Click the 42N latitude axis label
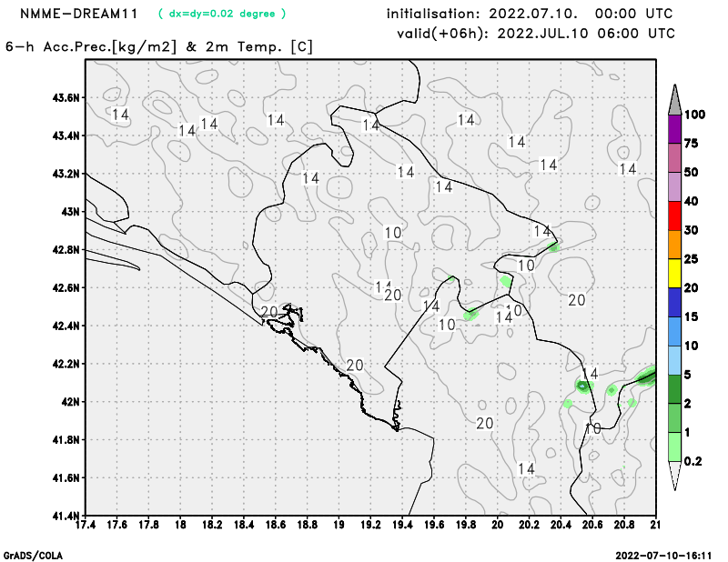728x562 pixels. 71,402
